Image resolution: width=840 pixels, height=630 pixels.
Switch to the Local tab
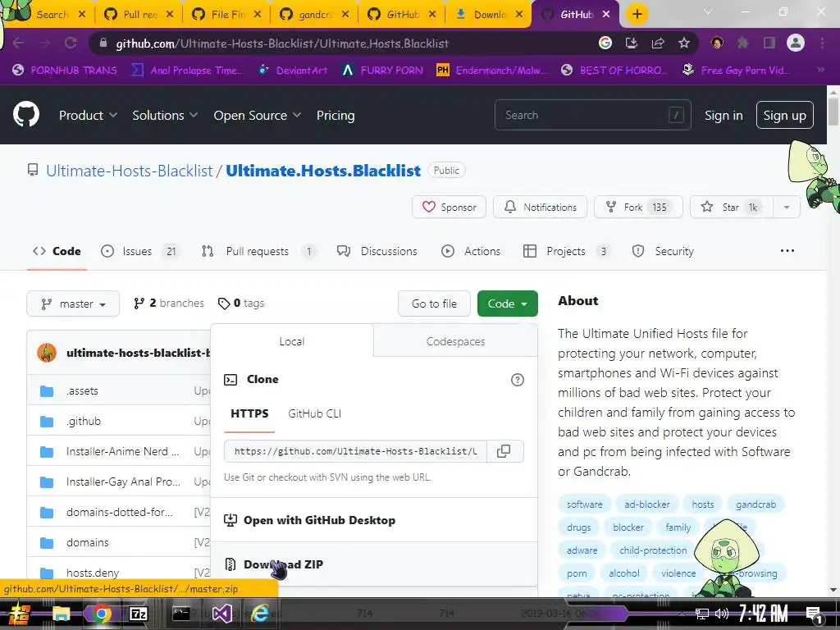coord(292,341)
